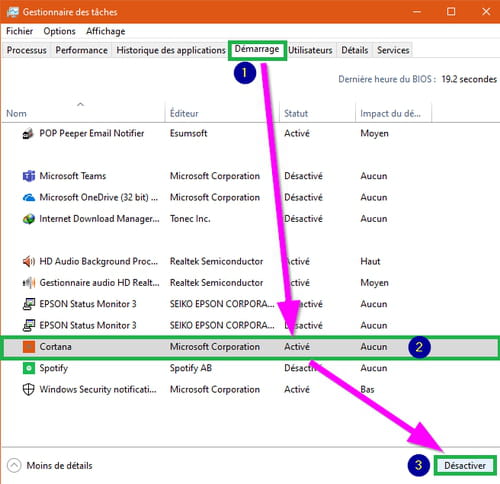Maximize the Gestionnaire des tâches window
The width and height of the screenshot is (500, 484).
pyautogui.click(x=451, y=12)
